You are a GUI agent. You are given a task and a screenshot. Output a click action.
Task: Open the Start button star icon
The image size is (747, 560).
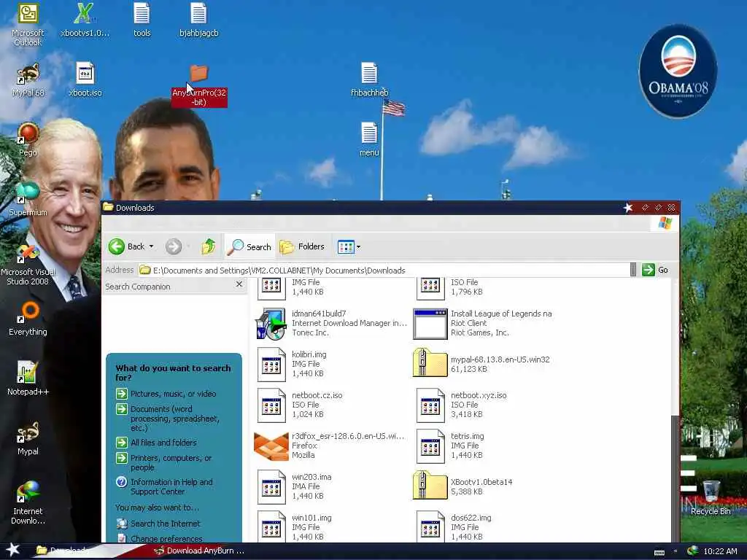click(x=13, y=550)
